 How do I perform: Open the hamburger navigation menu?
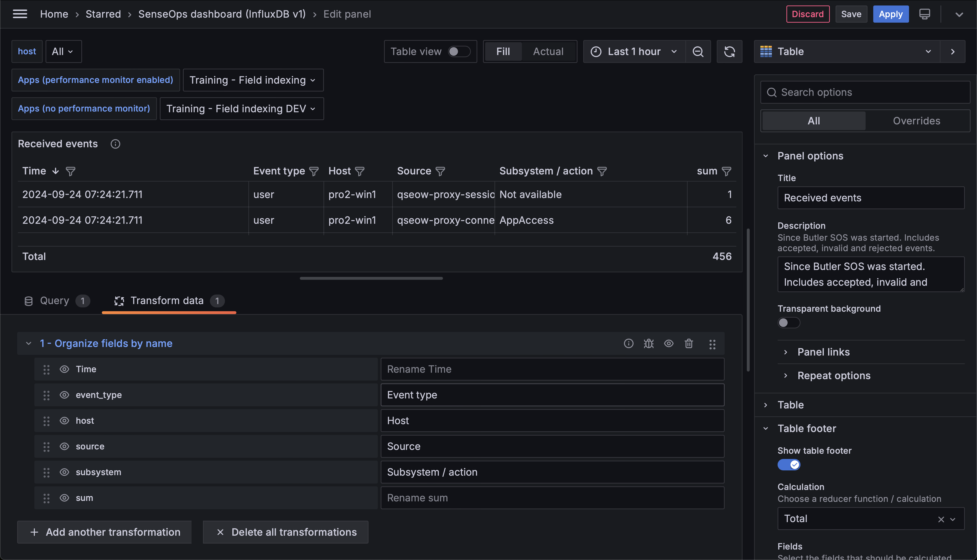20,14
